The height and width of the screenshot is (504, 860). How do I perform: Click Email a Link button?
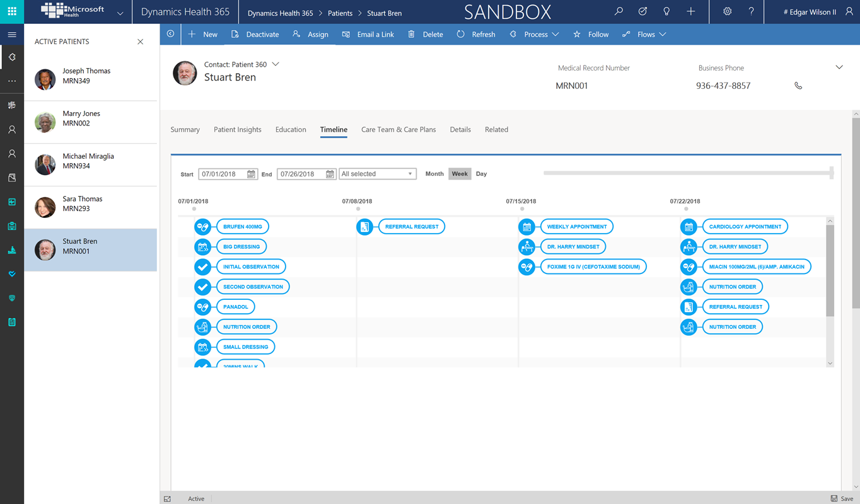(368, 35)
